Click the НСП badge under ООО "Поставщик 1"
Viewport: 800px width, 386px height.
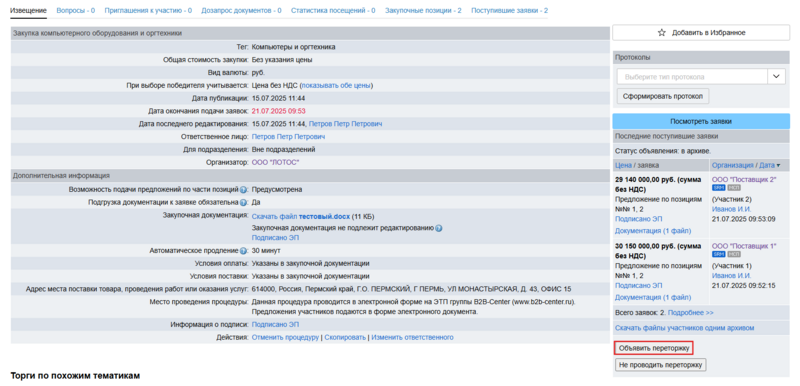tap(734, 254)
